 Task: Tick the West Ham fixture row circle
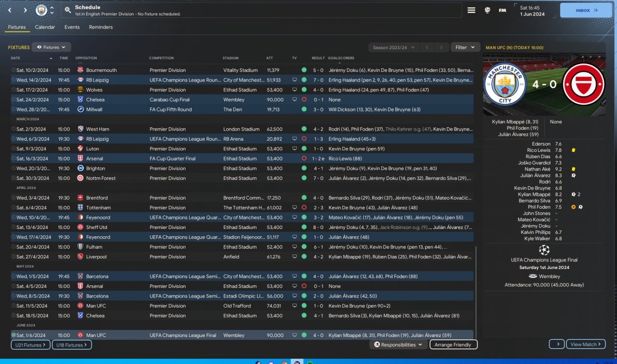point(13,129)
